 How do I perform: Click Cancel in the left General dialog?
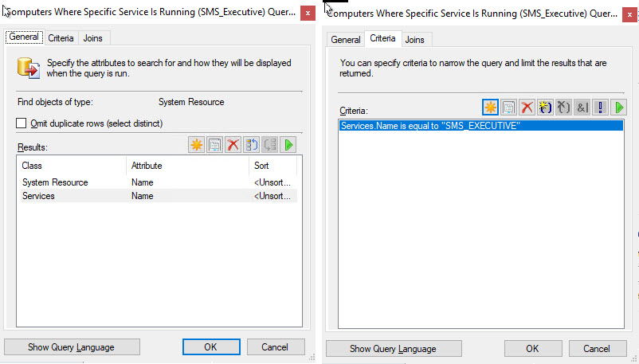pyautogui.click(x=275, y=347)
